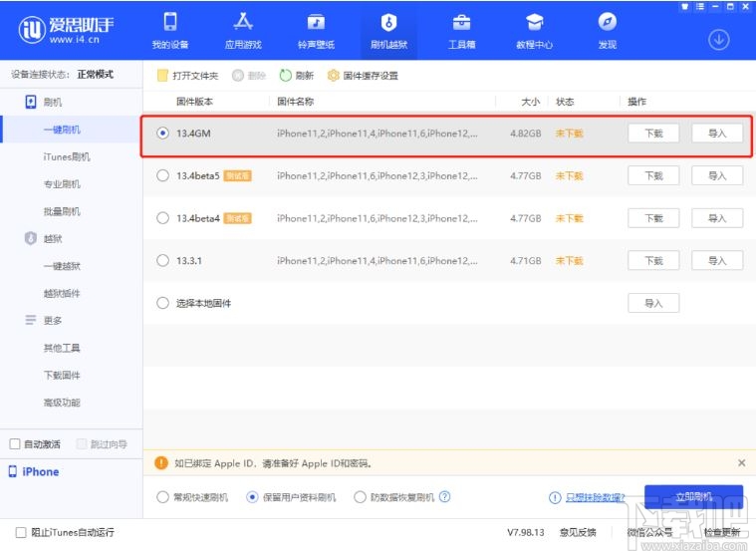Import firmware for 13.4GM row

pos(717,134)
